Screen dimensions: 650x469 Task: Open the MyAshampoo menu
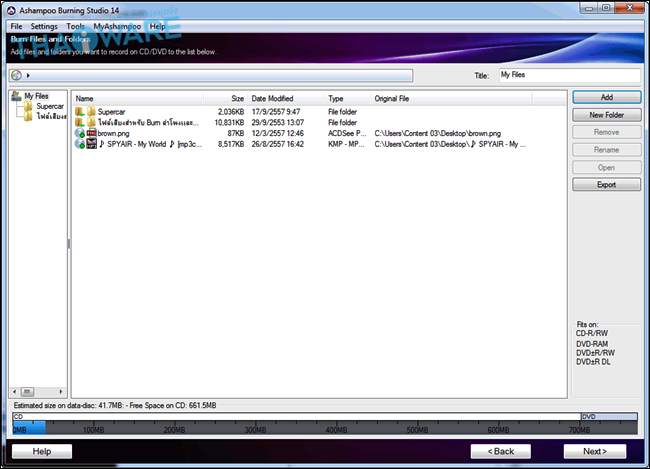(117, 27)
